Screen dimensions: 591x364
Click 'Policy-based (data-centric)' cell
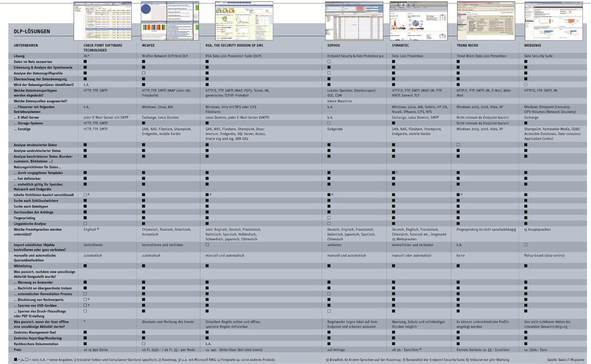pyautogui.click(x=546, y=256)
